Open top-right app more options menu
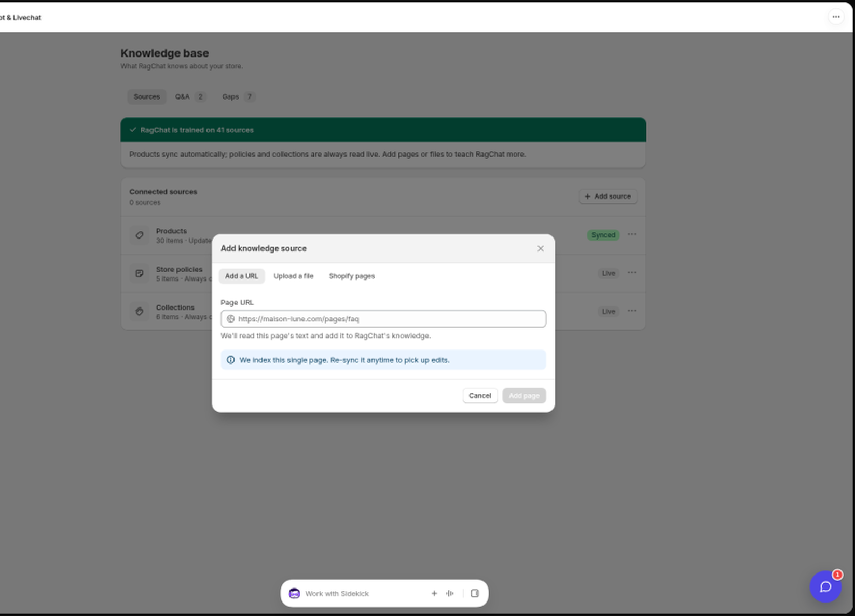This screenshot has height=616, width=855. point(836,17)
